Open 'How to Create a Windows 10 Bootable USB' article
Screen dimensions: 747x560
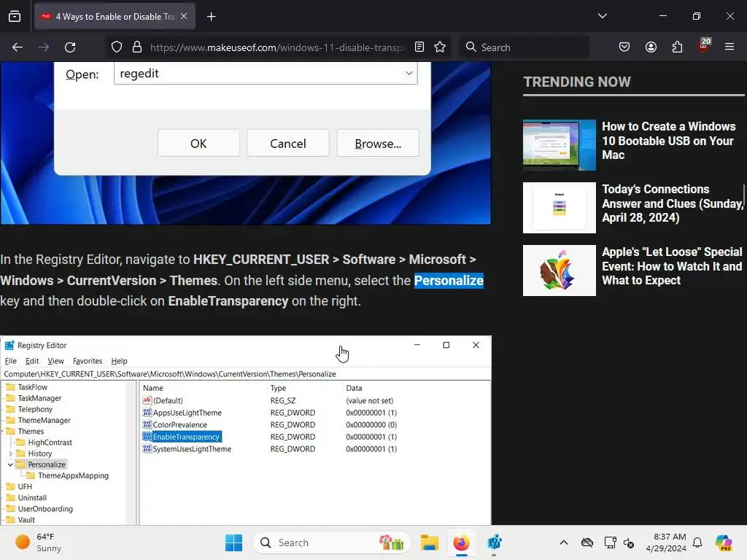[669, 141]
